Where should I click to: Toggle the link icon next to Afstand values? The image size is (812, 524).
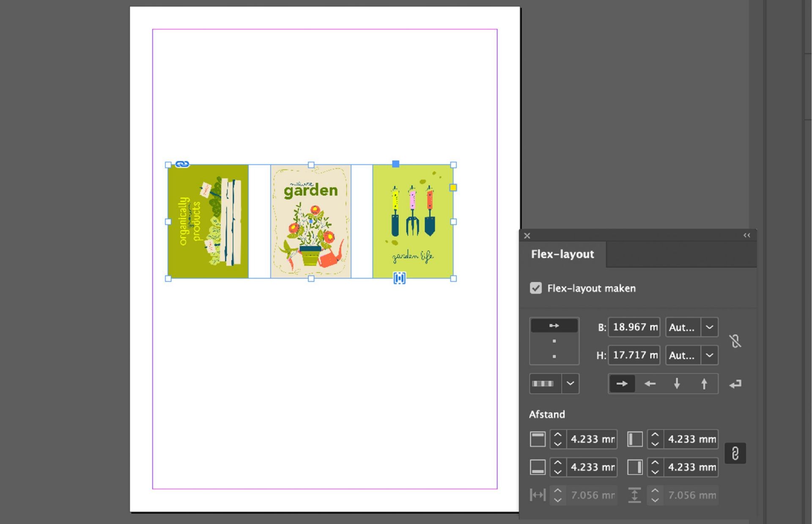pos(735,453)
